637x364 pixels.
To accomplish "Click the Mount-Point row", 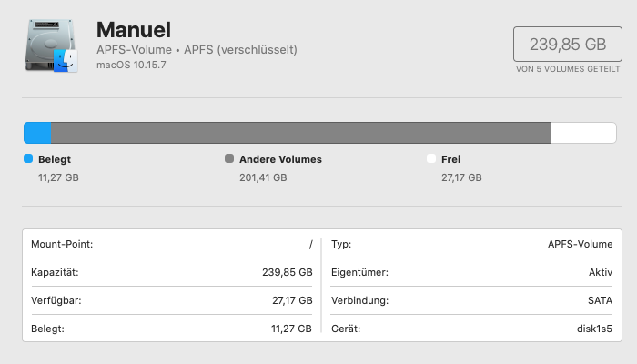I will tap(171, 244).
